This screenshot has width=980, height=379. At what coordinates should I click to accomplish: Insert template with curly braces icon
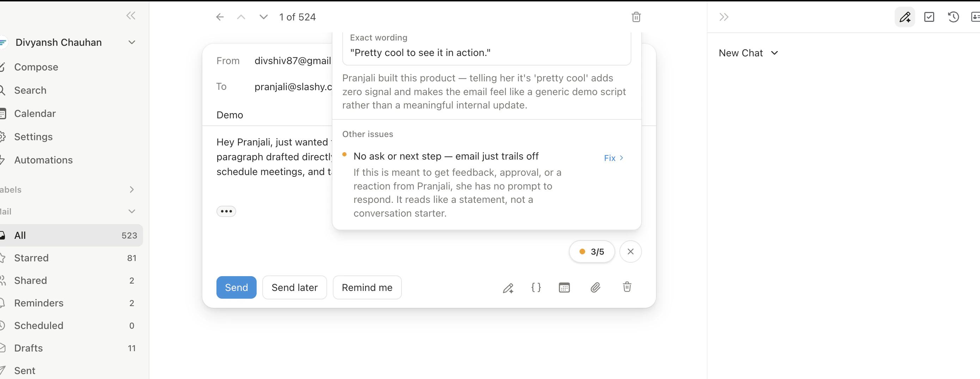(536, 287)
